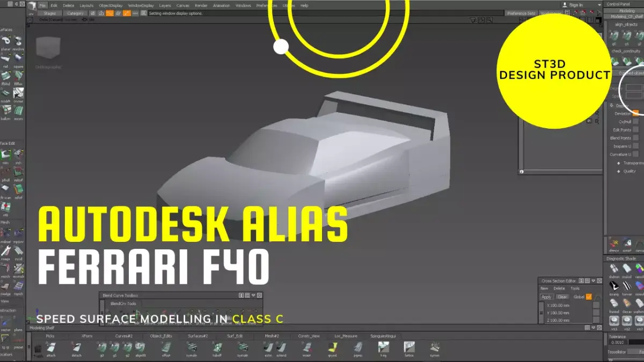Screen dimensions: 644x362
Task: Select the BlendCrv Tools tab
Action: pyautogui.click(x=123, y=303)
